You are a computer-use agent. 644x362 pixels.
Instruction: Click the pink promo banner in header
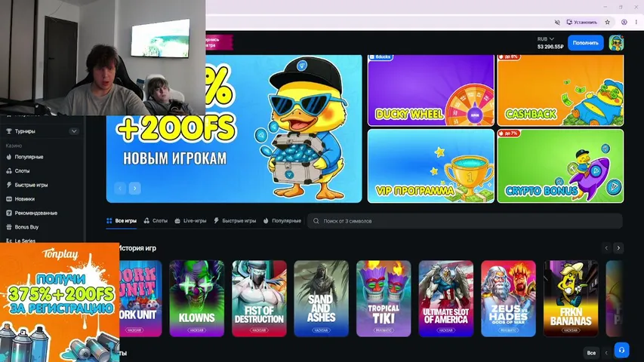[219, 42]
